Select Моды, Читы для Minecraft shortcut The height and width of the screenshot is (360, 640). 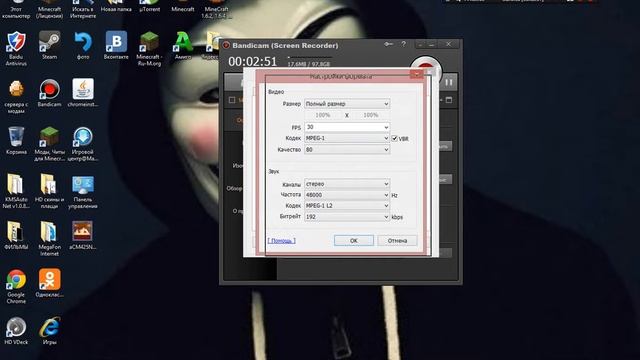click(x=49, y=144)
